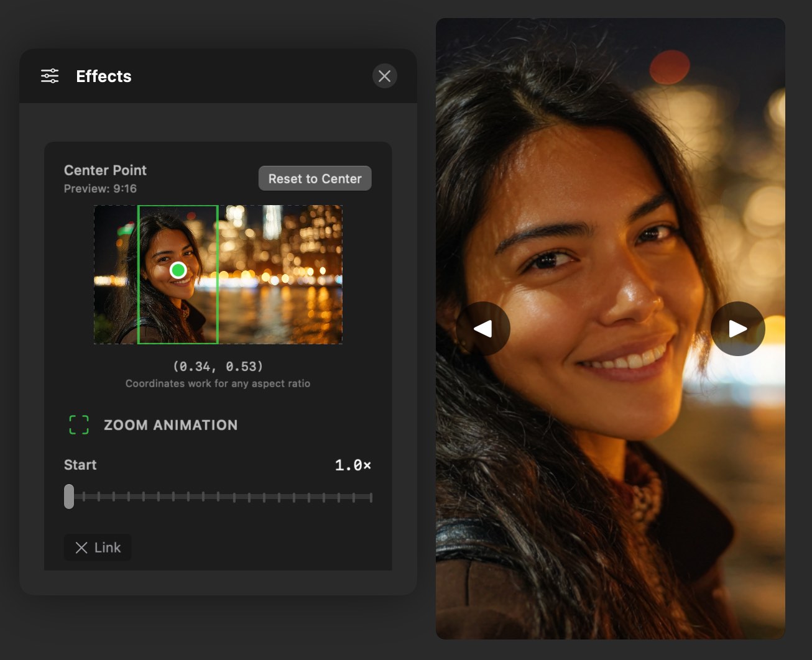Click the Start slider label

point(80,465)
